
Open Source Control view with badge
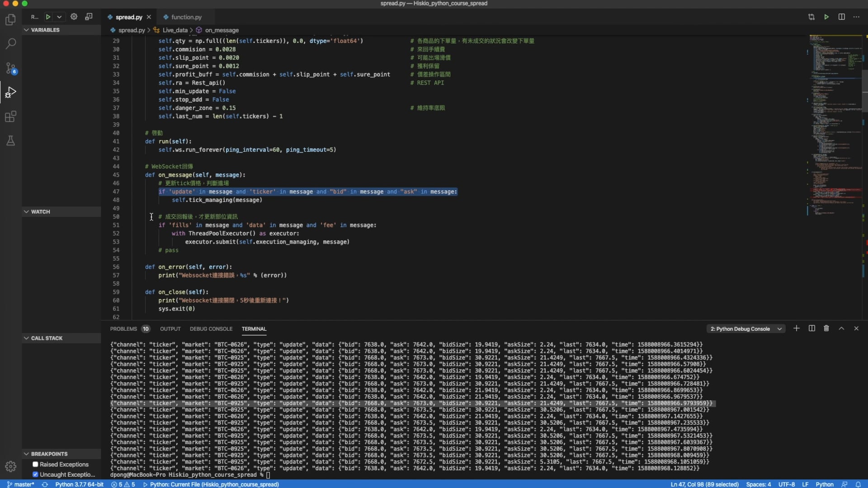tap(10, 68)
